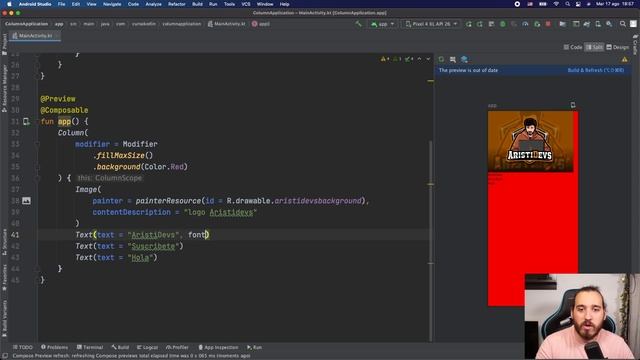This screenshot has width=640, height=360.
Task: Switch editor to Design view
Action: click(618, 47)
